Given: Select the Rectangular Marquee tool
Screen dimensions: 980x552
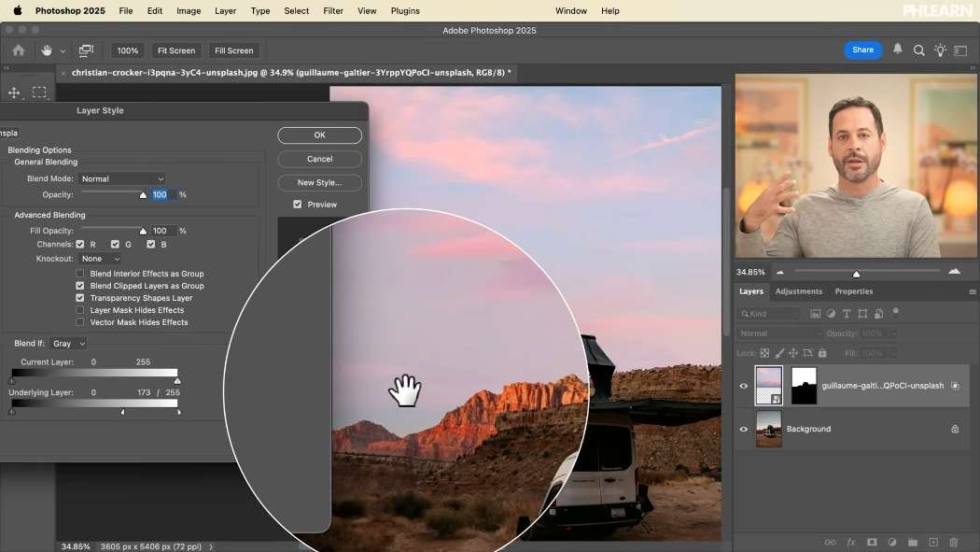Looking at the screenshot, I should [39, 92].
